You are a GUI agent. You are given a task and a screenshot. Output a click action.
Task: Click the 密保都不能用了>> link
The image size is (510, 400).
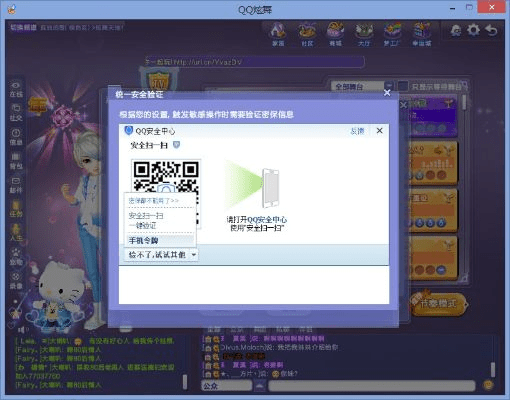[154, 201]
